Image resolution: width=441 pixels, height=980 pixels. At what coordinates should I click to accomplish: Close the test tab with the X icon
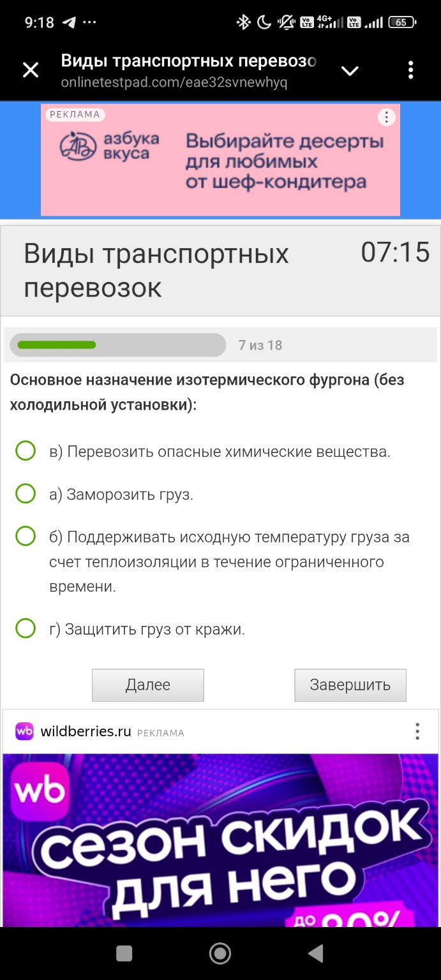point(30,70)
